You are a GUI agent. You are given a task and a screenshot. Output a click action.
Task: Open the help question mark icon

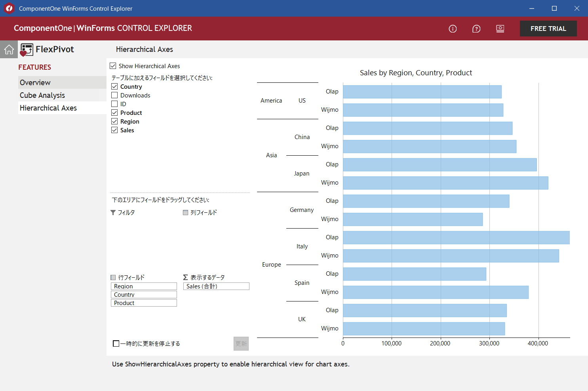tap(476, 29)
